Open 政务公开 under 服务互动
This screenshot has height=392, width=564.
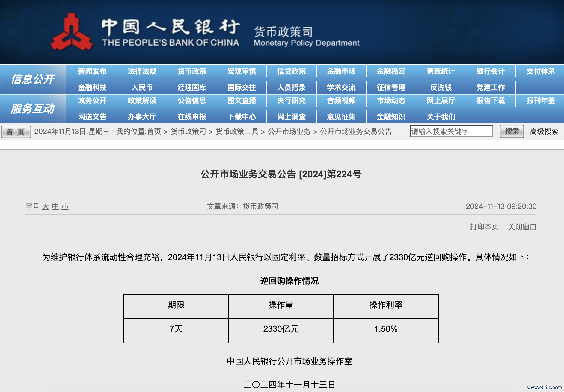pyautogui.click(x=92, y=101)
